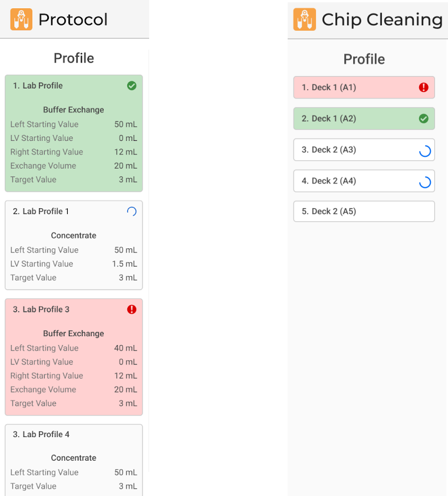Click the 3. Lab Profile 3 card title

41,310
